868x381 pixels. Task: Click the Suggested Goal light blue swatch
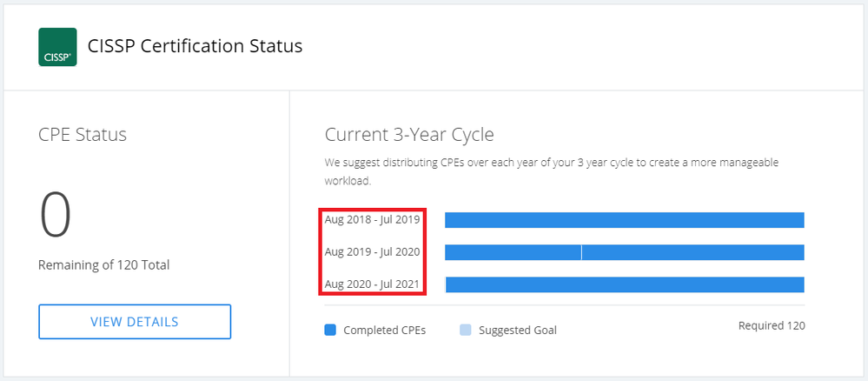pos(465,330)
